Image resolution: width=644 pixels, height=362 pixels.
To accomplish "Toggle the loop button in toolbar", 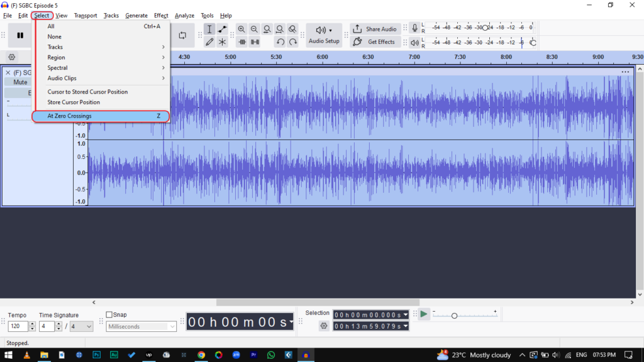I will 182,35.
